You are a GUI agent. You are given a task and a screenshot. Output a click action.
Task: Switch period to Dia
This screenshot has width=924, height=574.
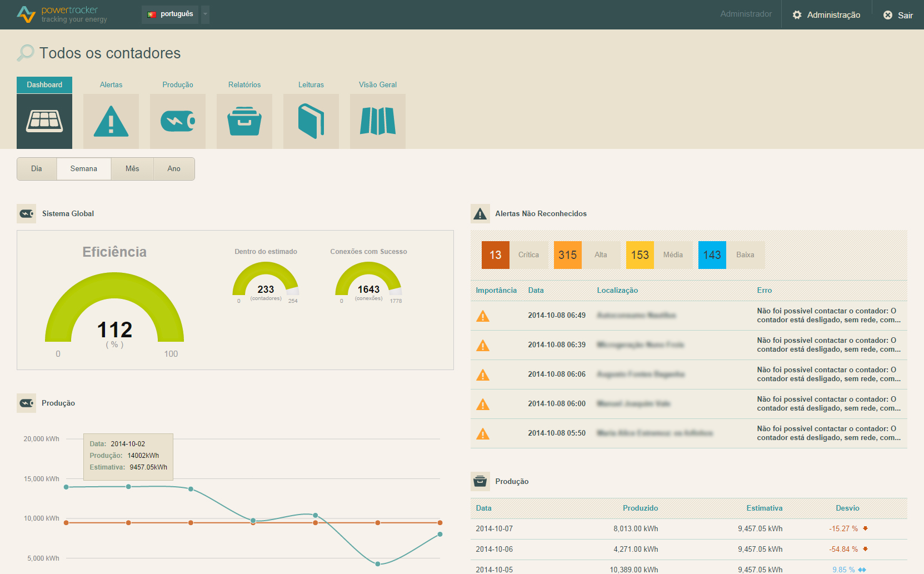click(x=37, y=169)
